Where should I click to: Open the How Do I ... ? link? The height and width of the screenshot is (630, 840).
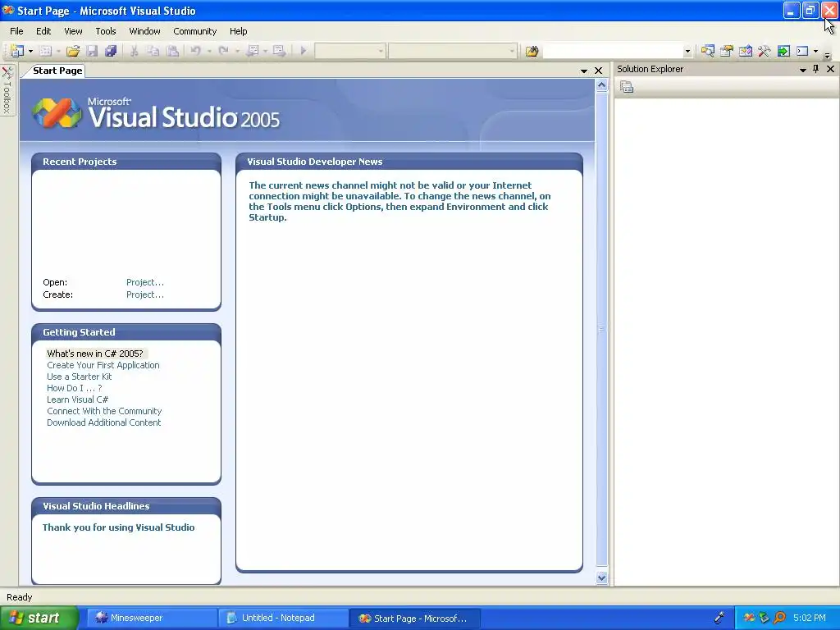pyautogui.click(x=75, y=388)
